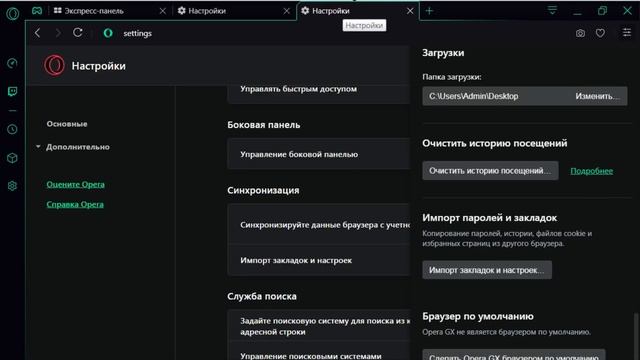Open the Opera GX menu logo
The width and height of the screenshot is (640, 360).
click(x=13, y=13)
